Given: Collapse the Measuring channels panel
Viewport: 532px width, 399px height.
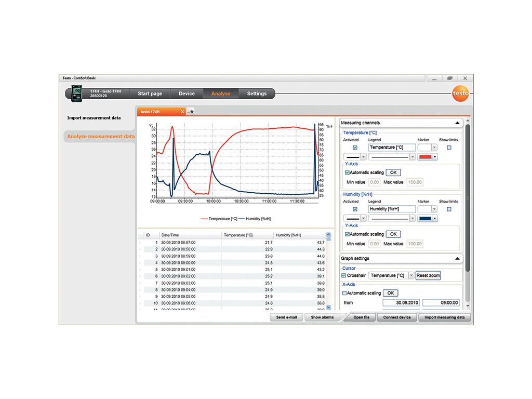Looking at the screenshot, I should 457,123.
